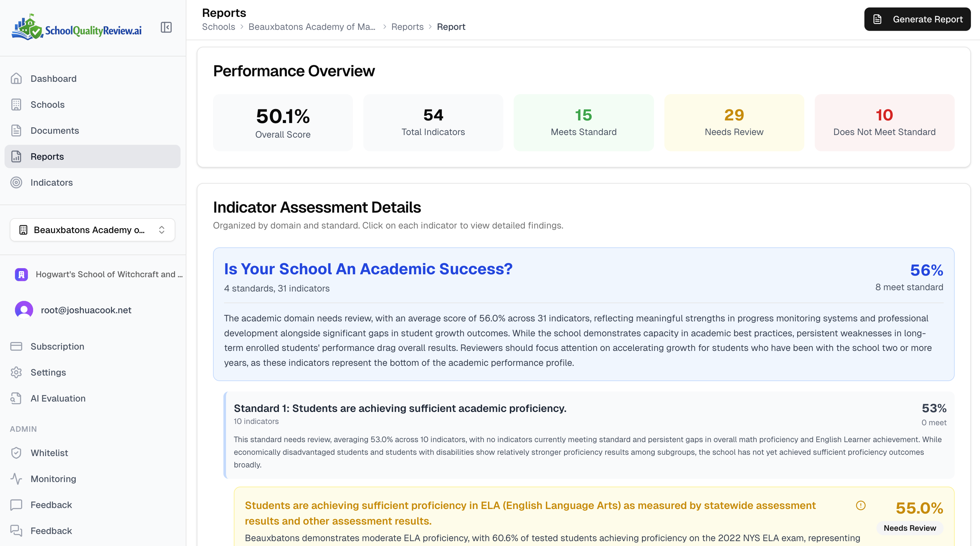Image resolution: width=980 pixels, height=546 pixels.
Task: Expand the Is Your School An Academic Success domain
Action: [x=368, y=269]
